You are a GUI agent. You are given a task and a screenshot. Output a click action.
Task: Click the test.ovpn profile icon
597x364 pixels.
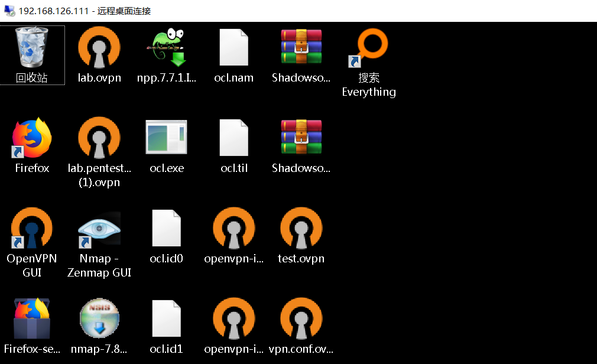[301, 229]
